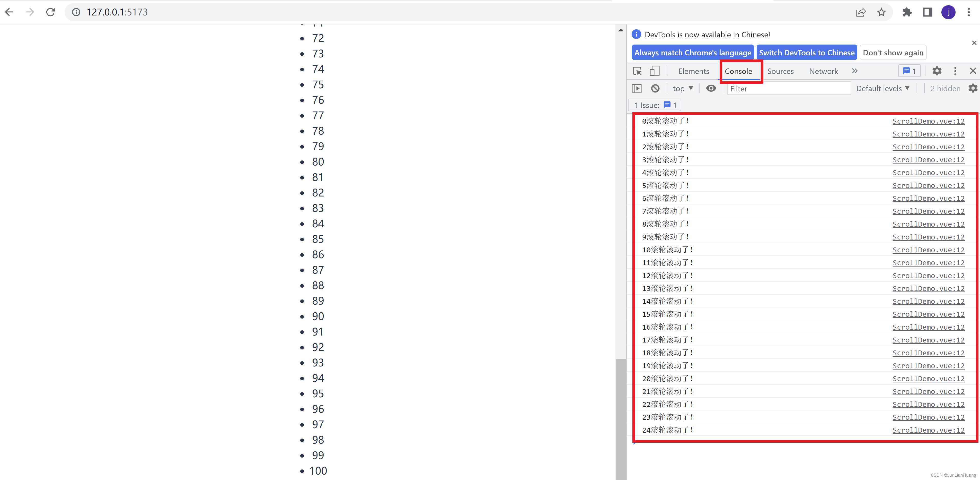The height and width of the screenshot is (480, 980).
Task: Open DevTools settings gear icon
Action: pos(937,71)
